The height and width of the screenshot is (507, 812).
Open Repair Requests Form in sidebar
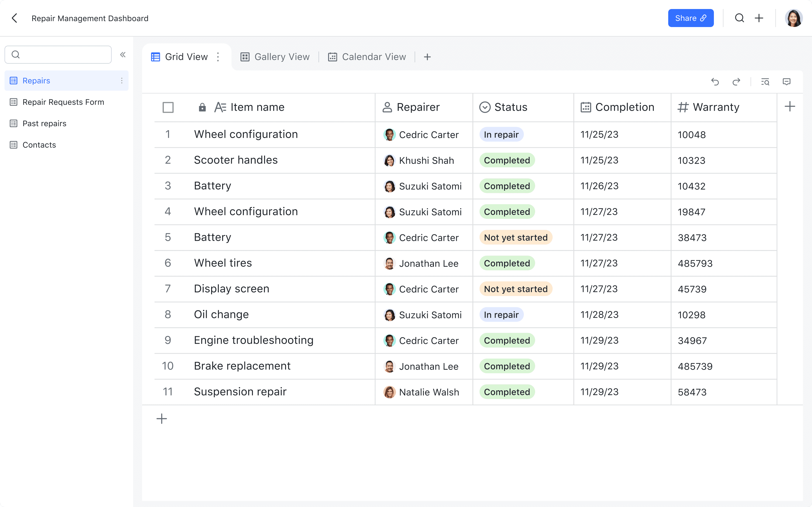(x=63, y=102)
